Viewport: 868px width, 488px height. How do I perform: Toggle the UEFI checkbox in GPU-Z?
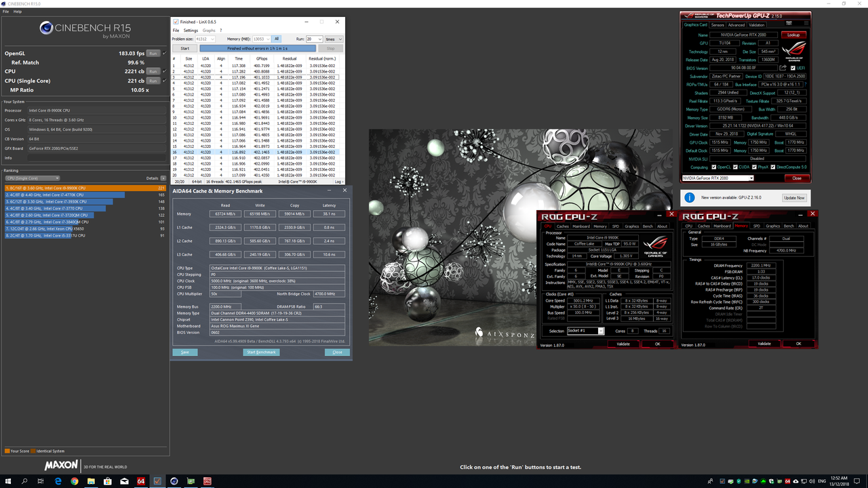coord(791,68)
